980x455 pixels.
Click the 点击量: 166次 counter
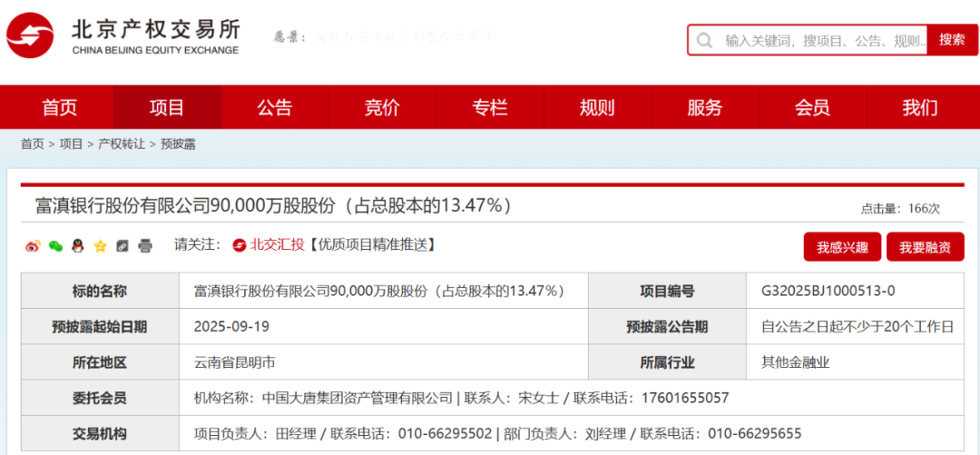[x=900, y=209]
